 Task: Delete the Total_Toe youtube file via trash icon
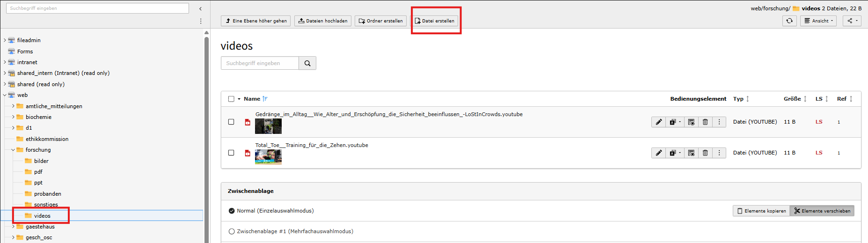(705, 153)
